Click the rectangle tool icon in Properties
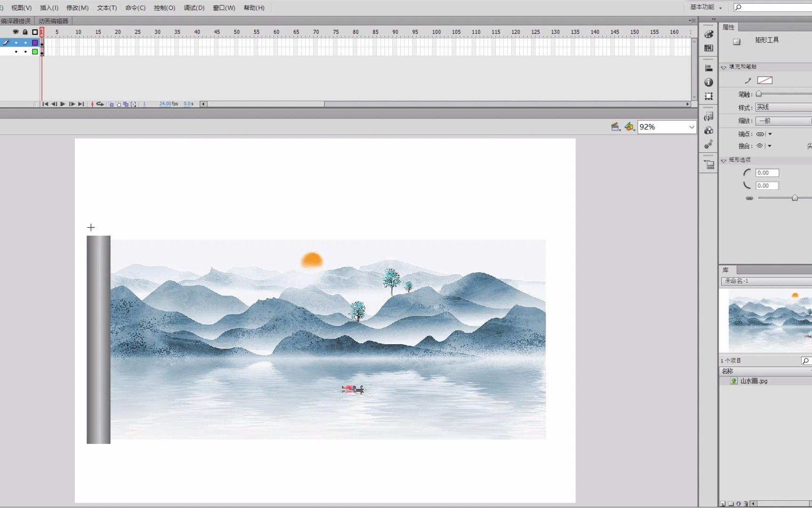Viewport: 812px width, 508px height. 737,41
